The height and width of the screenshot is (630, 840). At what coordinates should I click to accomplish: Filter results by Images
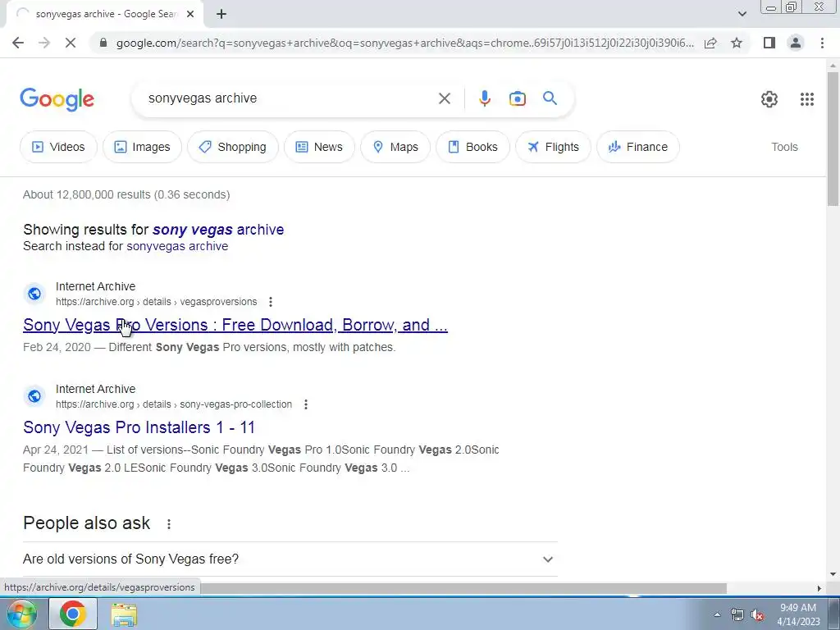[x=142, y=147]
